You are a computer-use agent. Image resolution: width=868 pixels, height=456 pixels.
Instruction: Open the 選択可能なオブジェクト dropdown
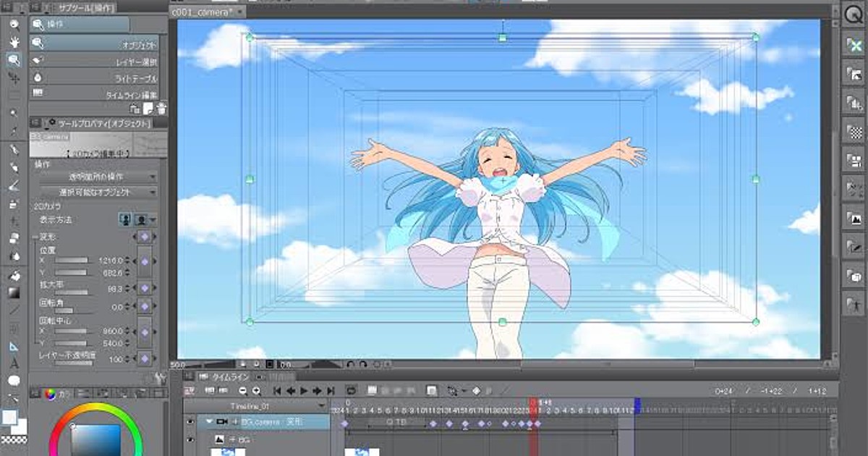pos(99,193)
